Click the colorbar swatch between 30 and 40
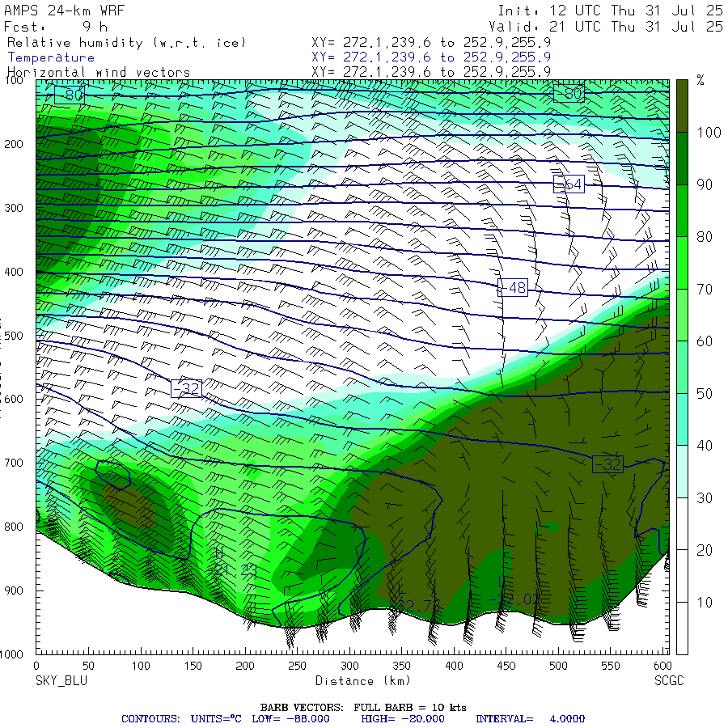728x728 pixels. click(682, 472)
